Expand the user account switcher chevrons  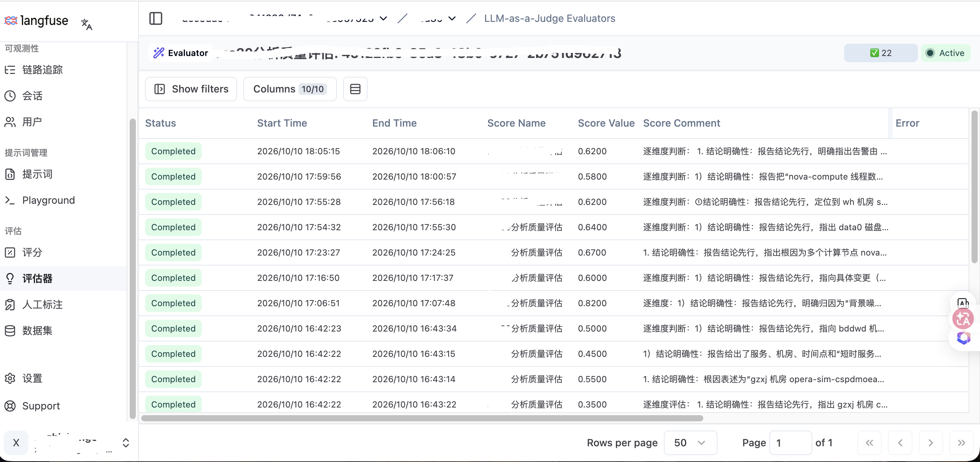126,443
